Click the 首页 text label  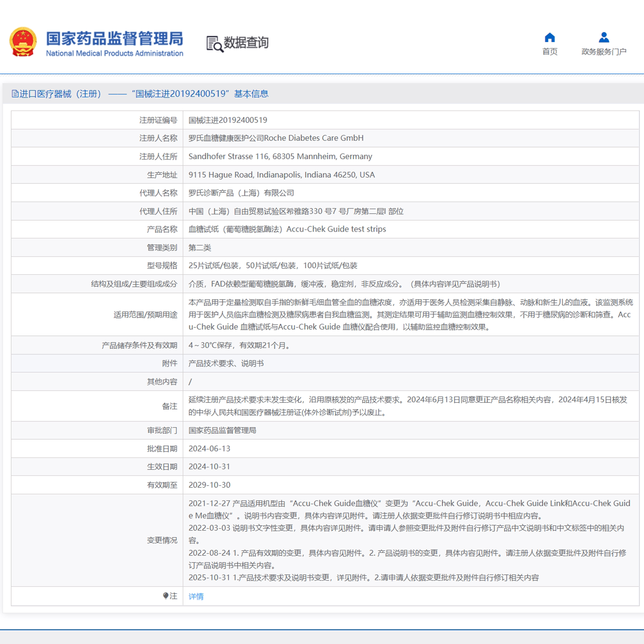550,52
